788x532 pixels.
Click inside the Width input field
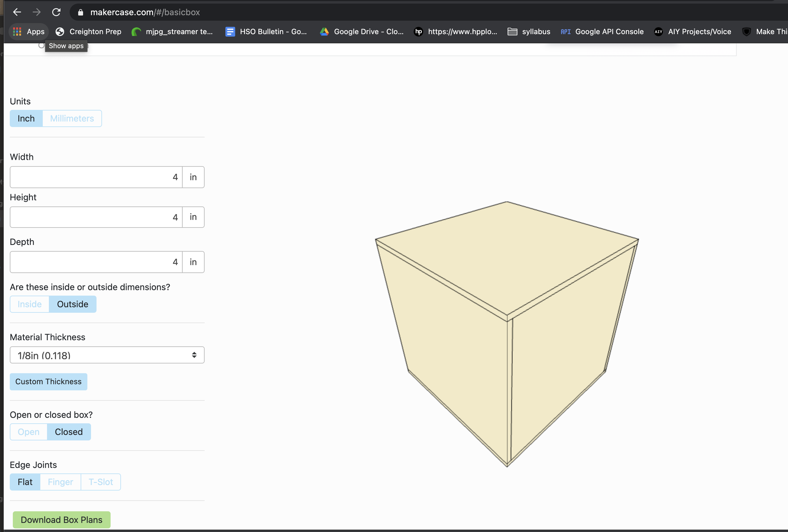point(96,177)
